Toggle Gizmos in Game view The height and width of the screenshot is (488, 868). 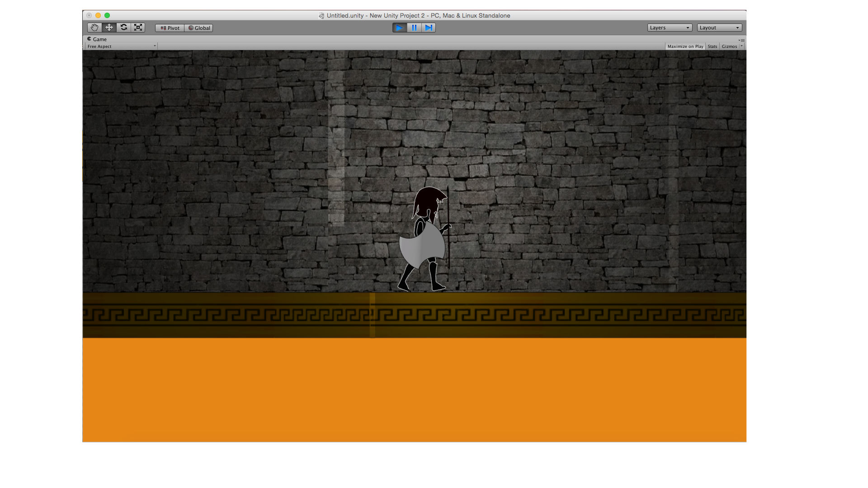point(729,47)
